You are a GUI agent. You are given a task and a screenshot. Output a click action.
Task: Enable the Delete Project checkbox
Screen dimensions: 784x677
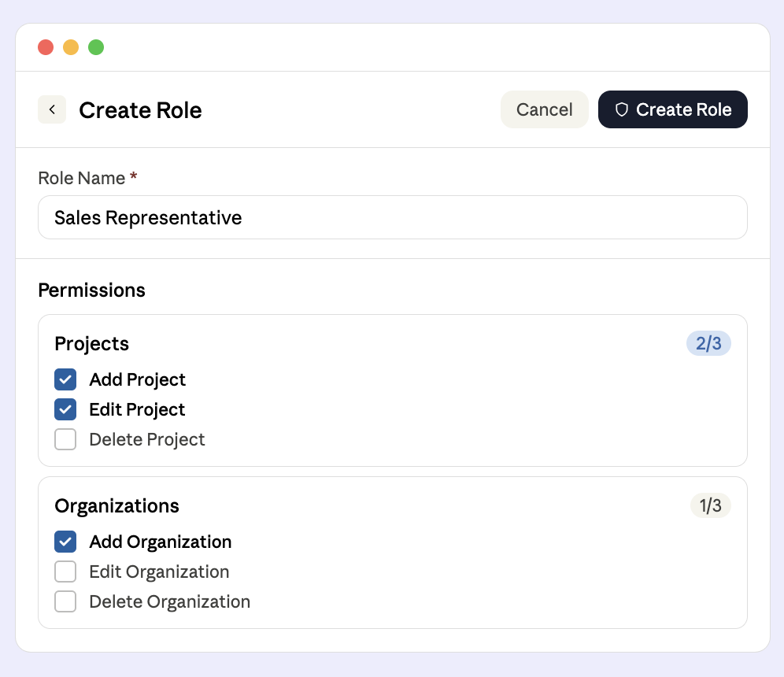[65, 439]
